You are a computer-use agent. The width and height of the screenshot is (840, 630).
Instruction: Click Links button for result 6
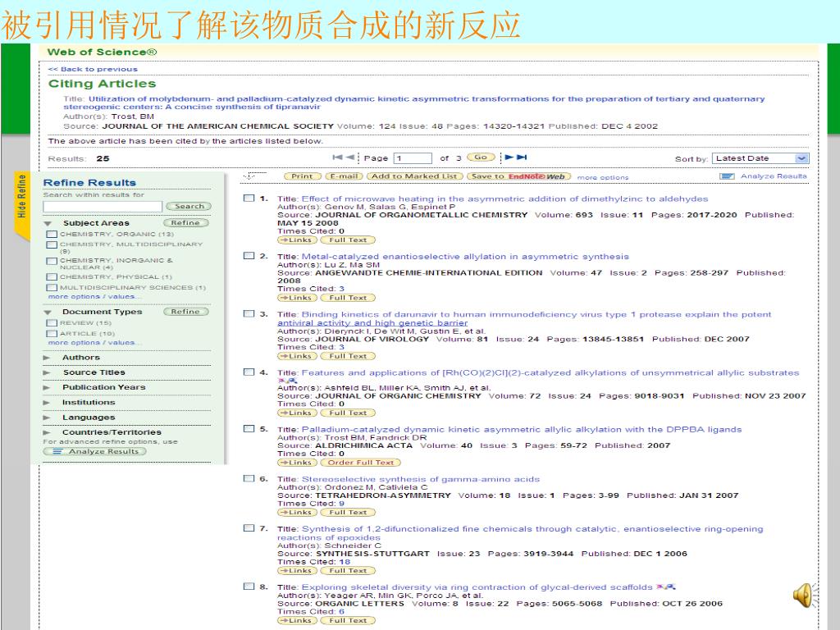click(297, 513)
